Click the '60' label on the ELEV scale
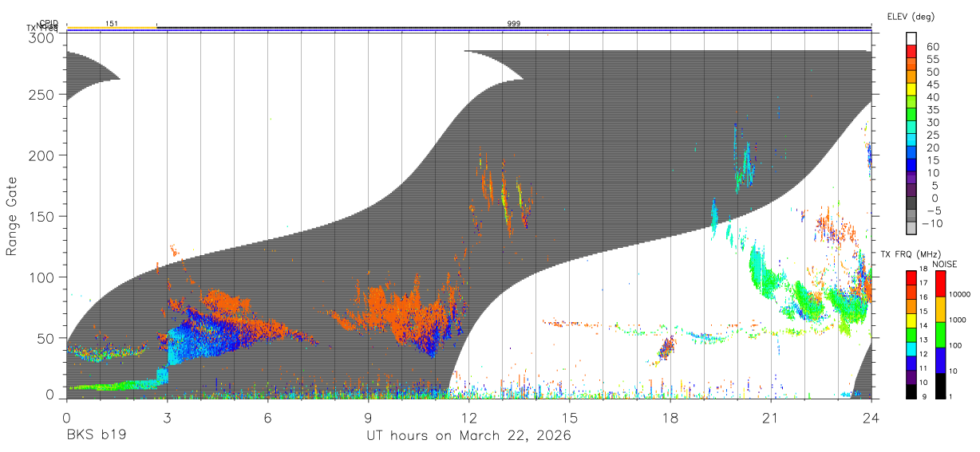The height and width of the screenshot is (452, 980). [931, 47]
